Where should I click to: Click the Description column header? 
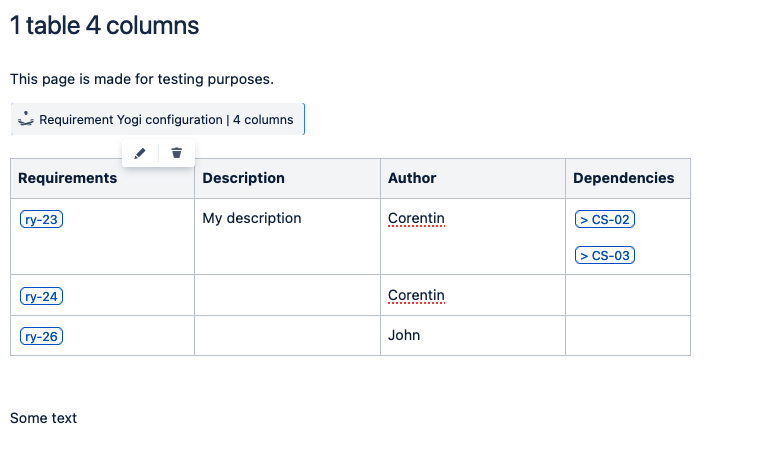[243, 178]
